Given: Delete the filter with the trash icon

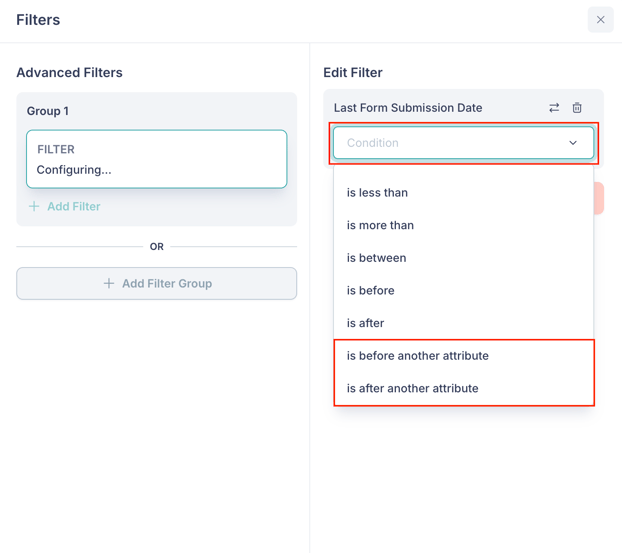Looking at the screenshot, I should [577, 108].
